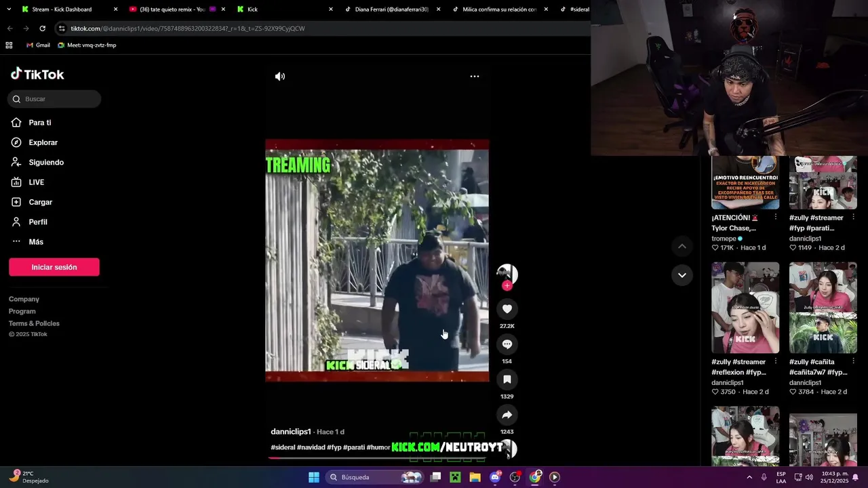The height and width of the screenshot is (488, 868).
Task: Open options for #zully #streamer #fyp #parati
Action: point(853,218)
